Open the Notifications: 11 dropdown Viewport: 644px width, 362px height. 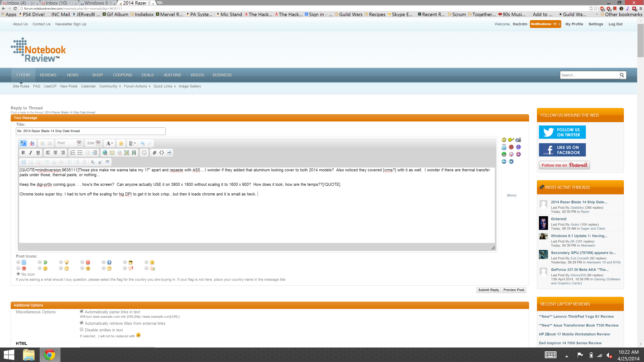click(x=546, y=24)
